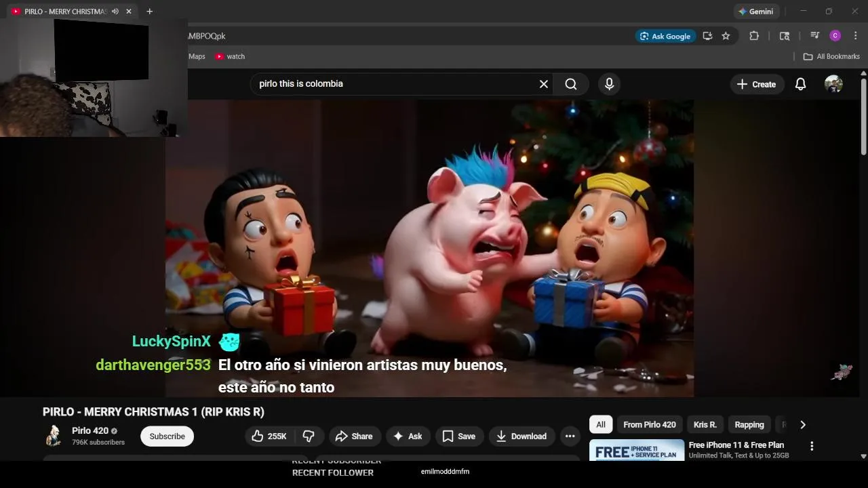The height and width of the screenshot is (488, 868).
Task: Open Pirlo 420 channel avatar
Action: 54,436
